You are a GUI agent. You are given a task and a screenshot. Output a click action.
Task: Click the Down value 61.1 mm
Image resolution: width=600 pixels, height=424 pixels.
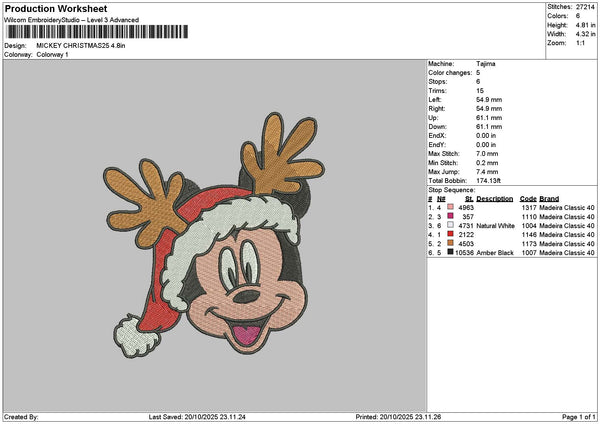coord(489,127)
